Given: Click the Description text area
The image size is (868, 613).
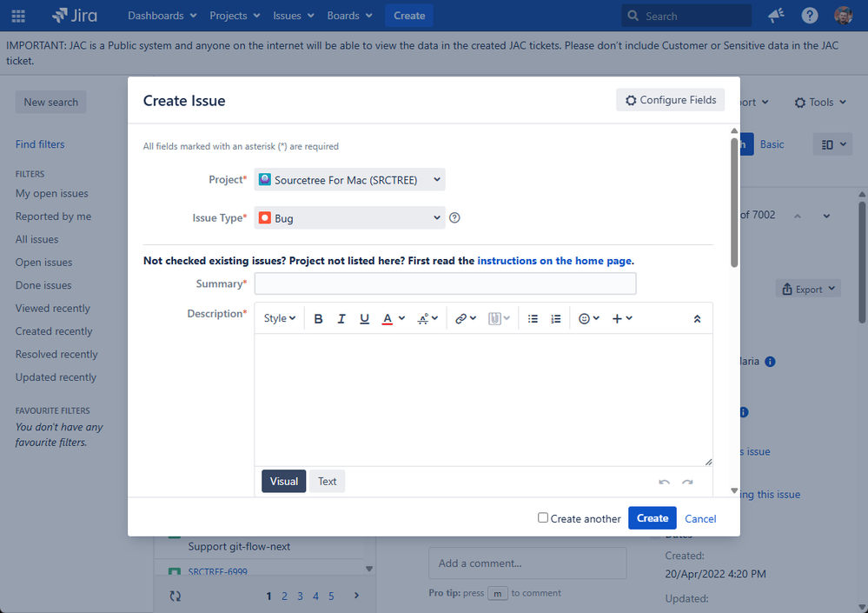Looking at the screenshot, I should 483,400.
